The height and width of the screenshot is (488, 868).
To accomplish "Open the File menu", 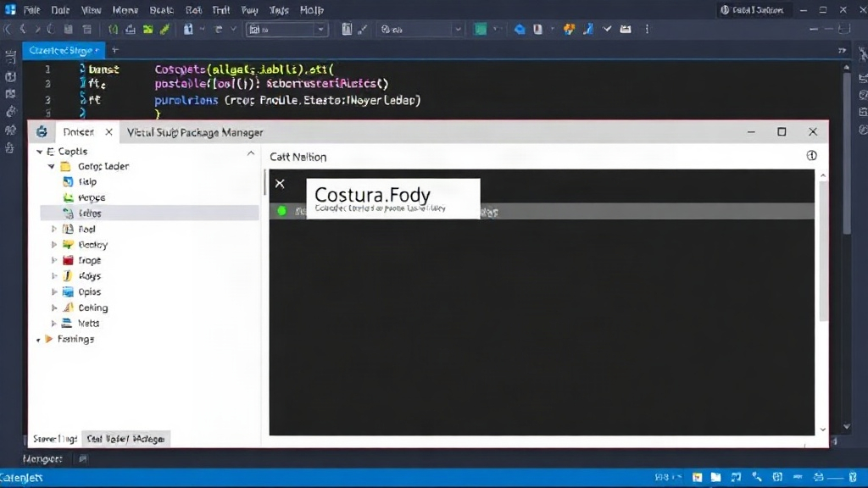I will click(x=31, y=10).
